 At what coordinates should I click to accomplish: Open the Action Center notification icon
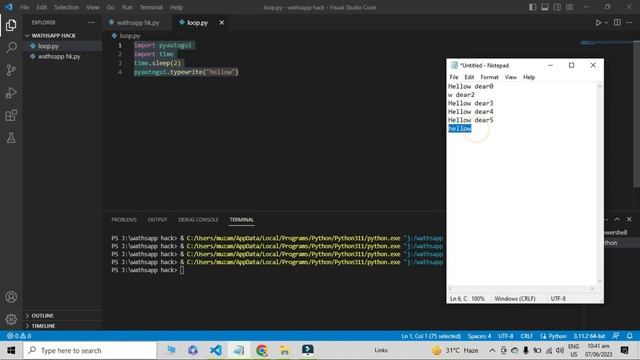point(624,350)
